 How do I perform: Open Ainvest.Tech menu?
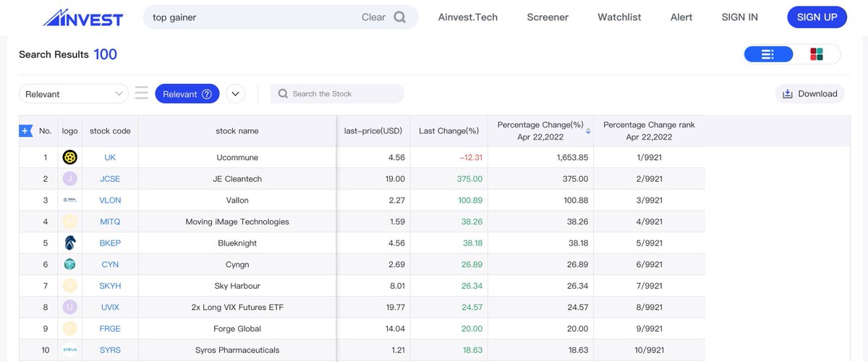point(468,17)
